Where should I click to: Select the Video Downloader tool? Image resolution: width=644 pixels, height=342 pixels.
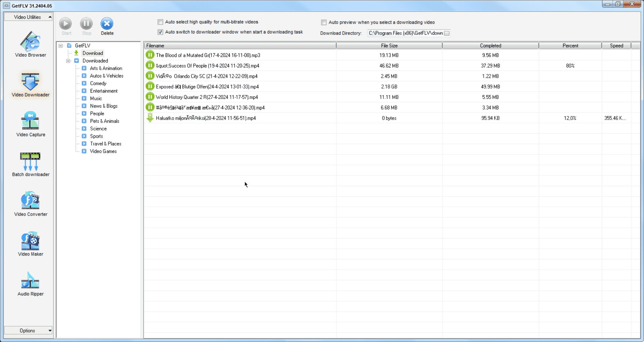click(x=31, y=84)
